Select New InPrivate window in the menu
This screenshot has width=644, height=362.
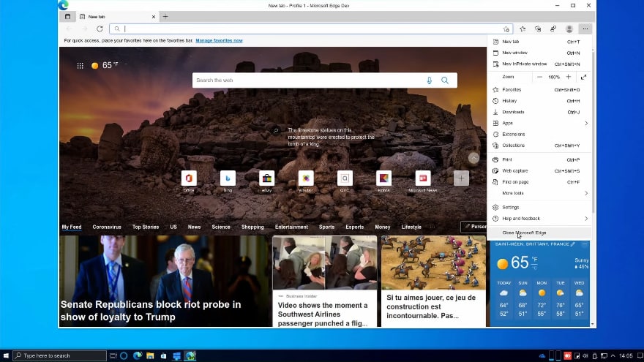tap(539, 64)
